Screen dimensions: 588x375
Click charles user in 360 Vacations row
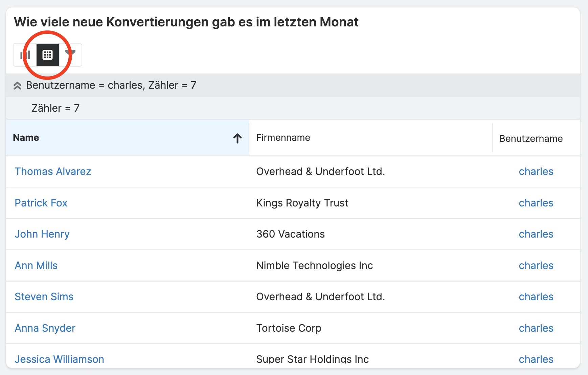[536, 234]
